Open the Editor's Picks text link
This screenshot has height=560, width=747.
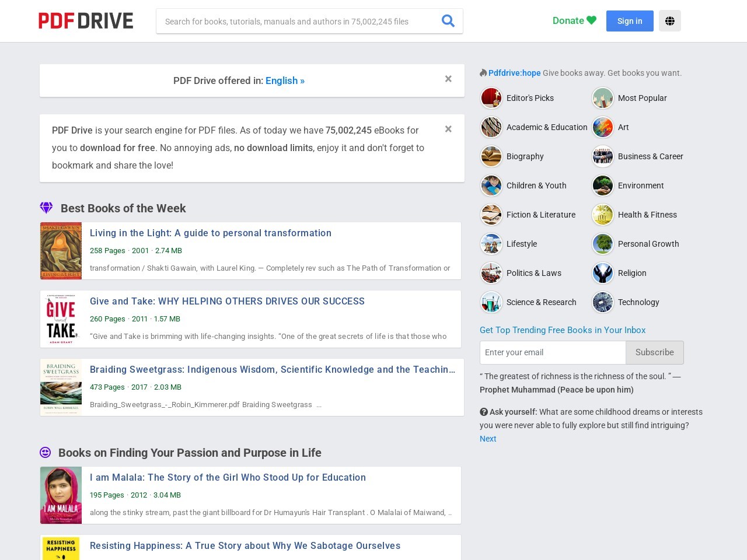530,98
